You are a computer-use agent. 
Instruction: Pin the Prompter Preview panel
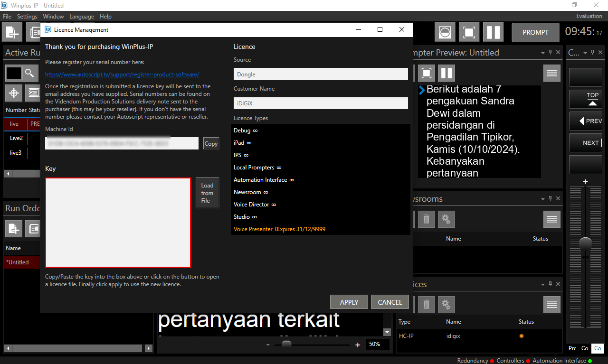click(551, 53)
